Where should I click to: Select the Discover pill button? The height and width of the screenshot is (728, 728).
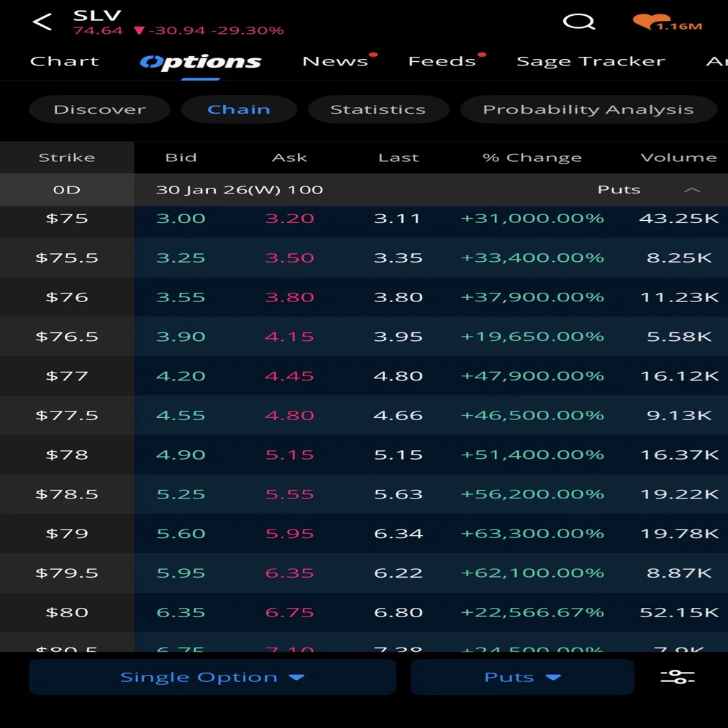[x=99, y=109]
